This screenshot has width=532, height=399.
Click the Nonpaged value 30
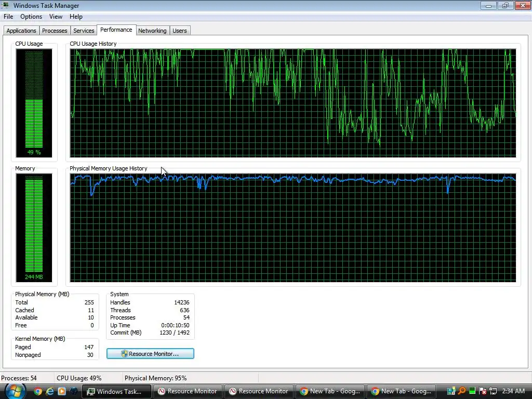coord(90,355)
